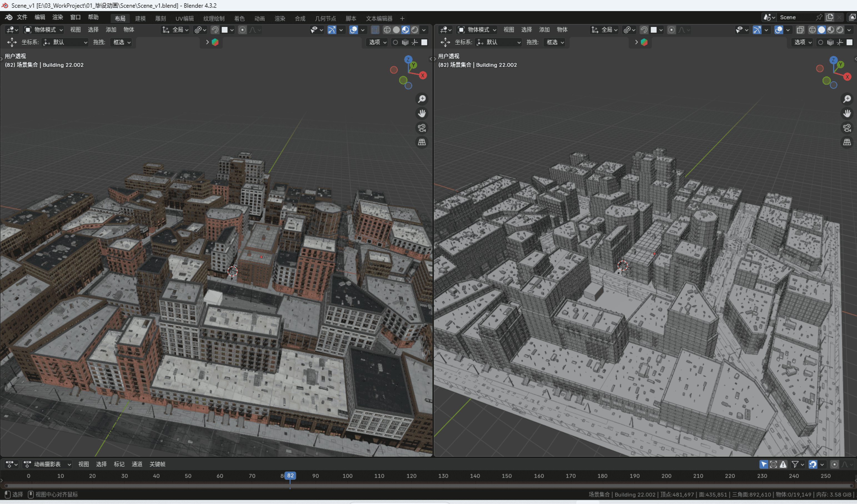Click the frame 82 playhead marker
Image resolution: width=857 pixels, height=504 pixels.
point(290,475)
